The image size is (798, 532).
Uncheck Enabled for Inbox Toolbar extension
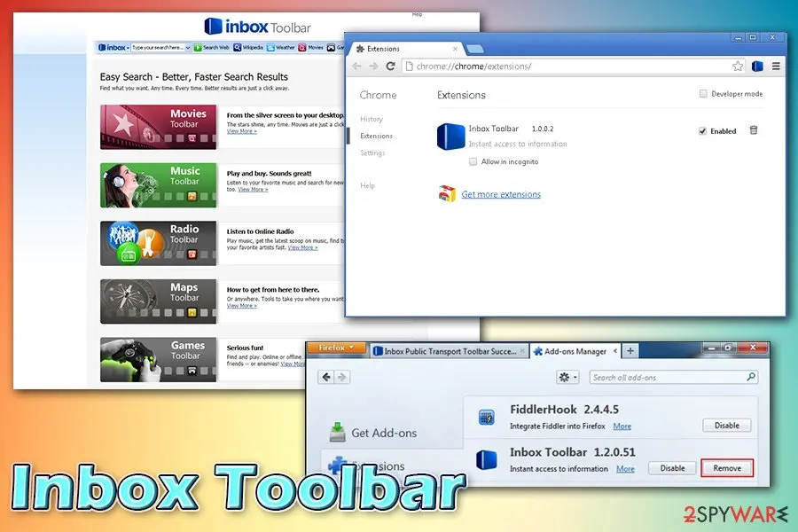point(703,131)
